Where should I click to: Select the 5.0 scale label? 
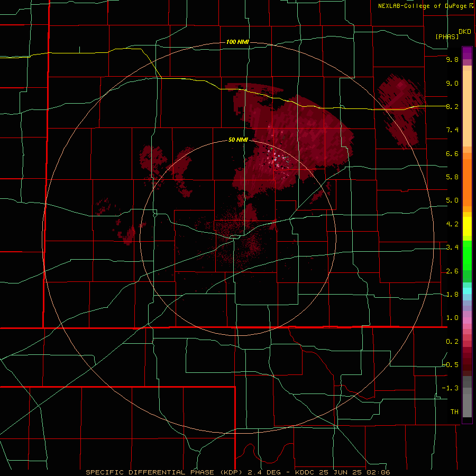(x=452, y=200)
